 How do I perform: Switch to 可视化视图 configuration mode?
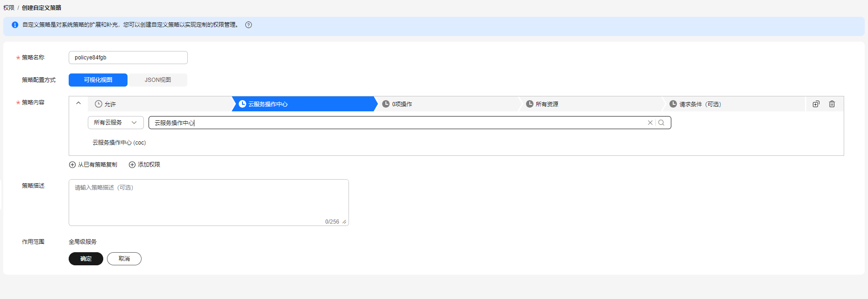coord(98,80)
